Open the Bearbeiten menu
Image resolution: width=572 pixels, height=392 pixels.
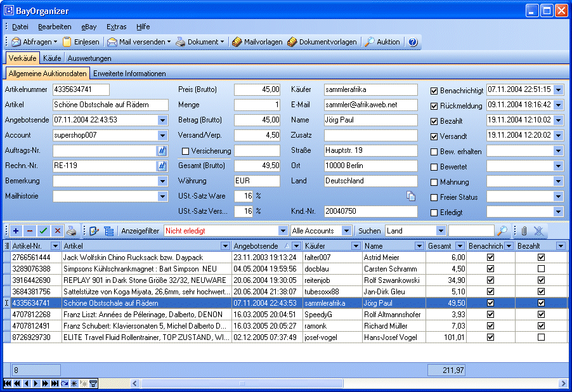[55, 27]
